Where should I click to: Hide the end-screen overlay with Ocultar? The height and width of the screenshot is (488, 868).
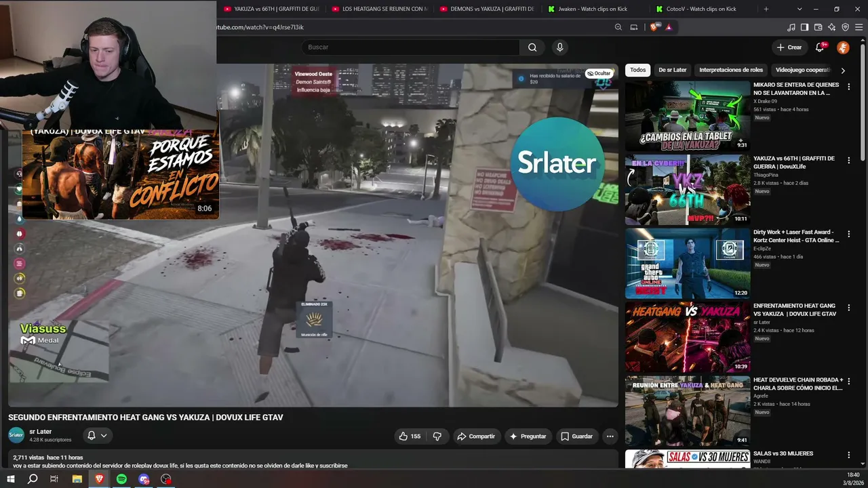(x=599, y=73)
